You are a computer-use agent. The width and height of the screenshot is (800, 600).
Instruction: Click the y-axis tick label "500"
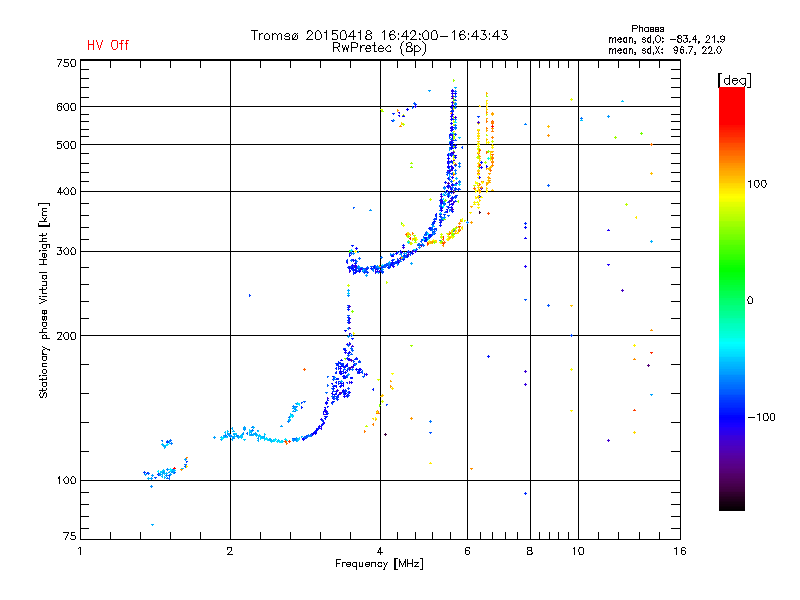click(x=66, y=145)
